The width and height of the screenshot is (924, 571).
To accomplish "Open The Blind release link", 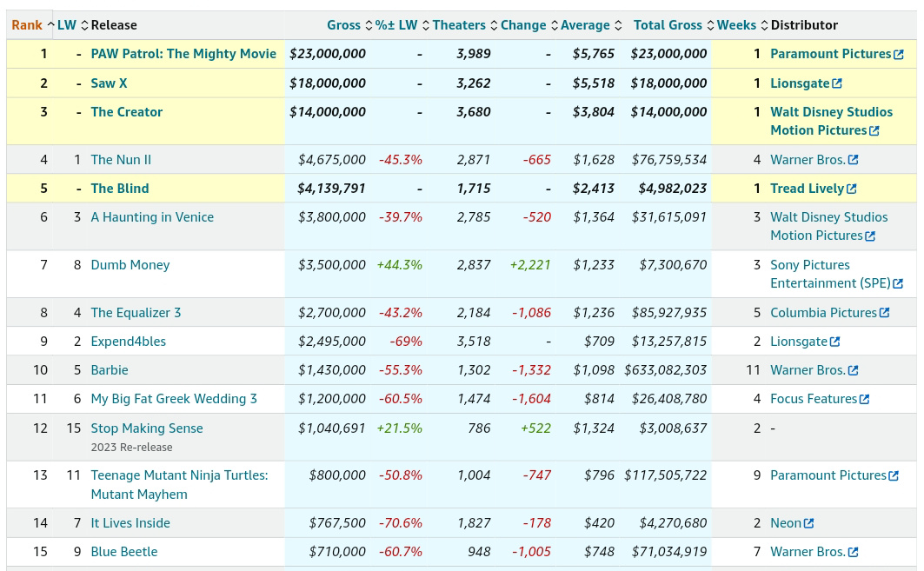I will 120,189.
